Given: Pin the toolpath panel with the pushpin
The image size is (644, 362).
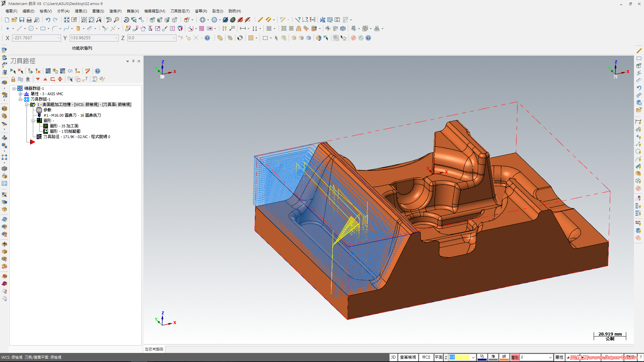Looking at the screenshot, I should click(x=133, y=61).
